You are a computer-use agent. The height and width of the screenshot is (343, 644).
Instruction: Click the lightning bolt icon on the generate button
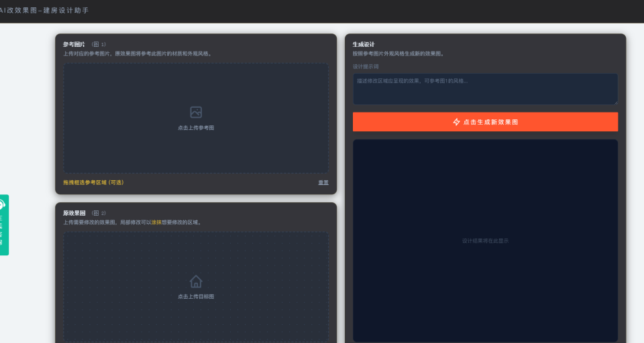click(x=456, y=122)
